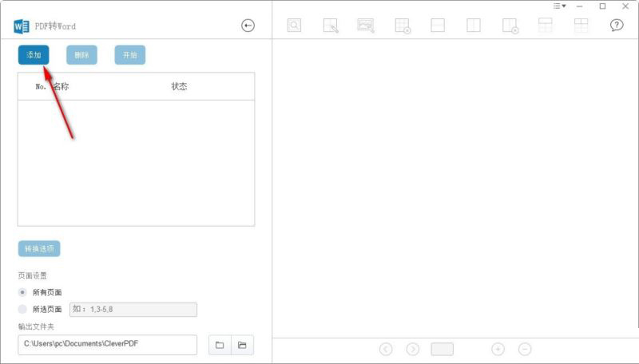Click the merge-cells header table icon
The height and width of the screenshot is (364, 639).
point(546,26)
